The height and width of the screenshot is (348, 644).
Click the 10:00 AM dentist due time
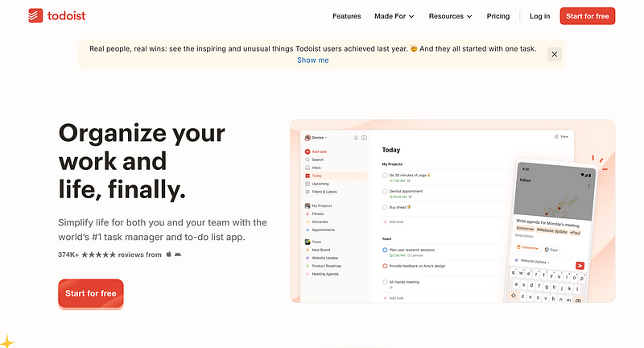point(398,197)
